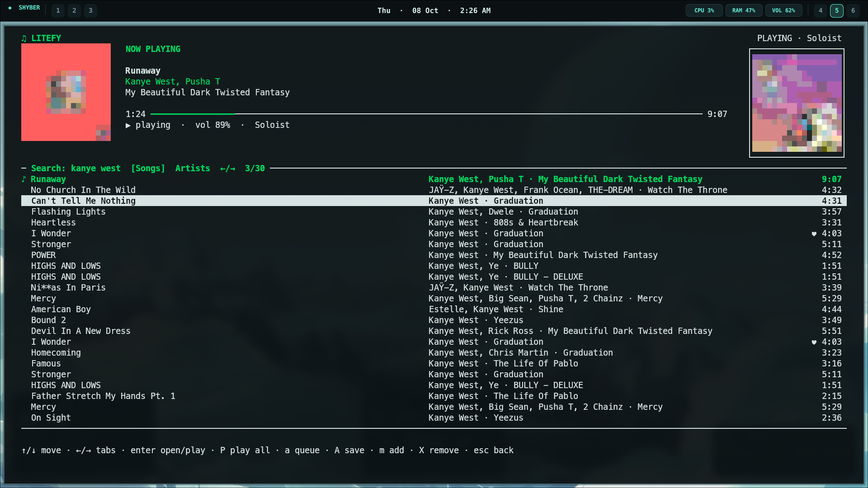Click the 'a queue' hint
The width and height of the screenshot is (868, 488).
coord(302,450)
